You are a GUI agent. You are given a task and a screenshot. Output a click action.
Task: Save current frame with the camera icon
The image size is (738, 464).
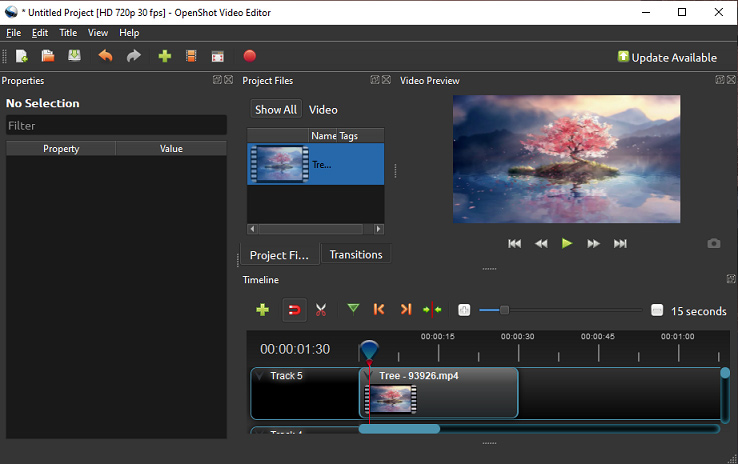pyautogui.click(x=714, y=243)
